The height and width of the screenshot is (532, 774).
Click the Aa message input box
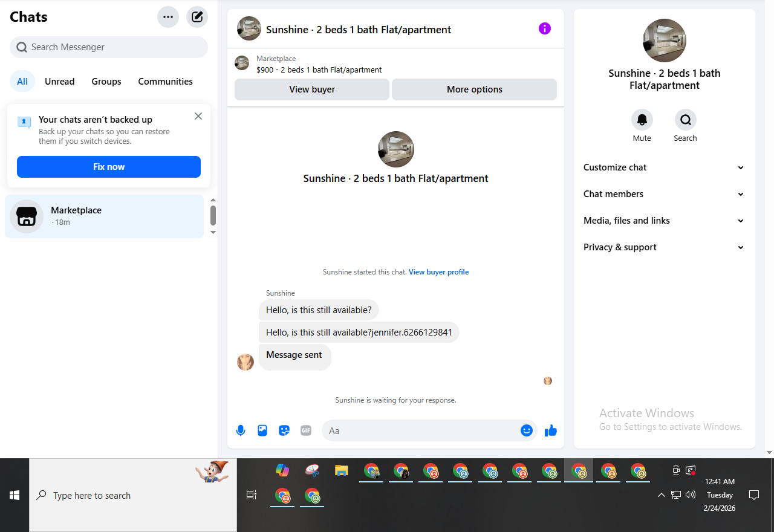point(429,430)
